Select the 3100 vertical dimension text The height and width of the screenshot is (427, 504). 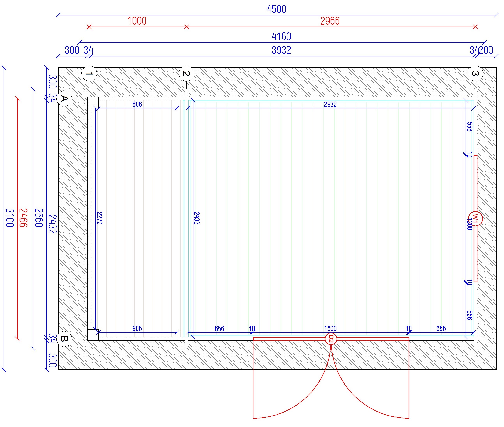click(10, 218)
